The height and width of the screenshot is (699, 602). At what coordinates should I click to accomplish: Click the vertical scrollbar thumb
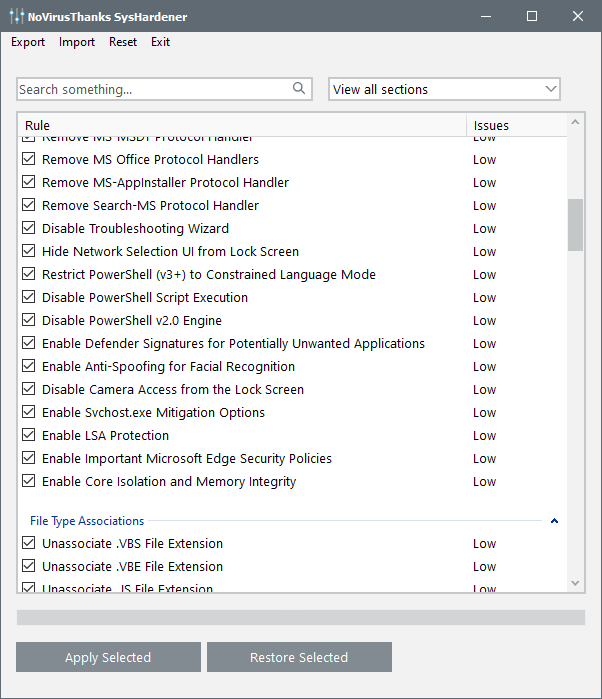pos(575,225)
